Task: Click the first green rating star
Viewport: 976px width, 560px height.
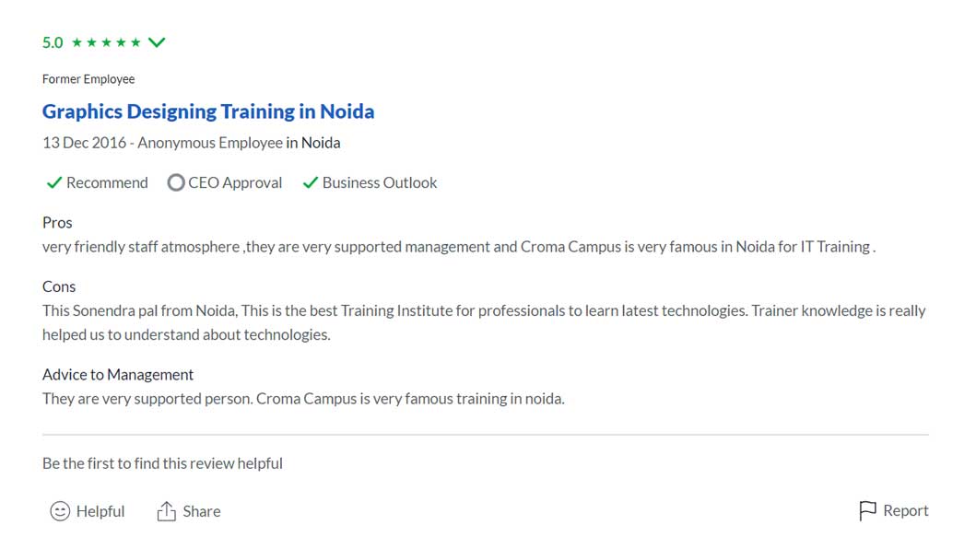Action: click(x=76, y=42)
